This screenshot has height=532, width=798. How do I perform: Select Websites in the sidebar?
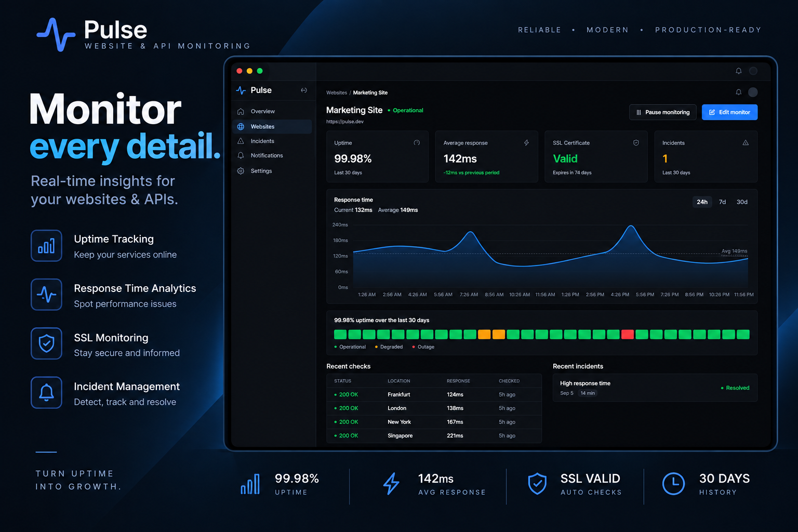coord(272,127)
